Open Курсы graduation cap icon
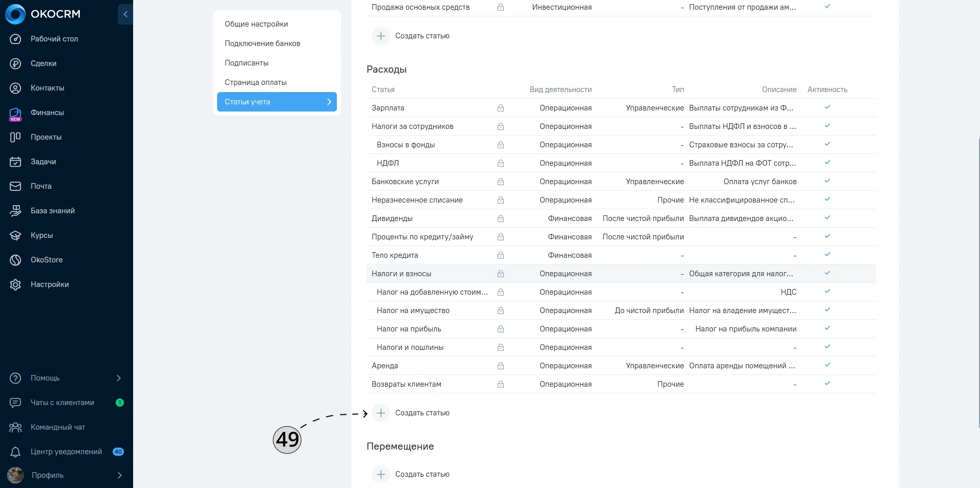980x488 pixels. pyautogui.click(x=15, y=235)
